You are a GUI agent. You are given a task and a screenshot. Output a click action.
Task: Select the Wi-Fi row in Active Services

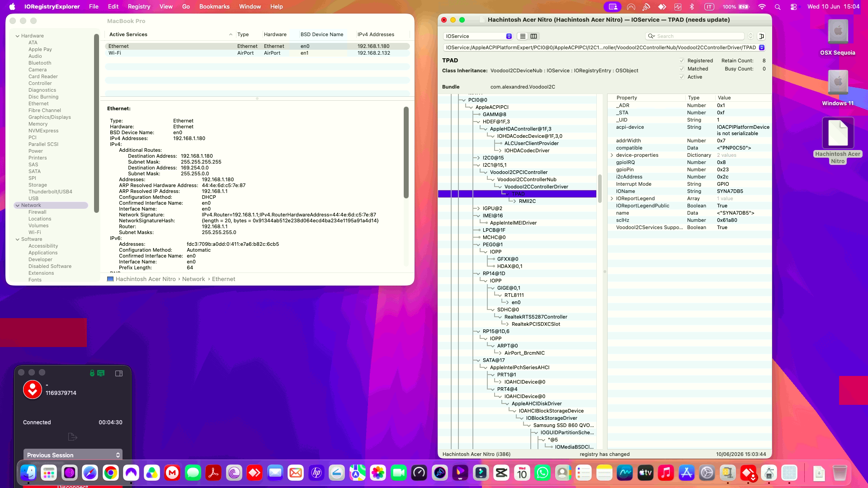[x=257, y=53]
